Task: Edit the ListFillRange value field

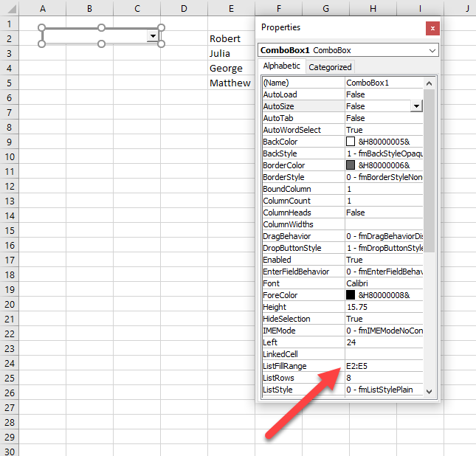Action: click(x=384, y=366)
